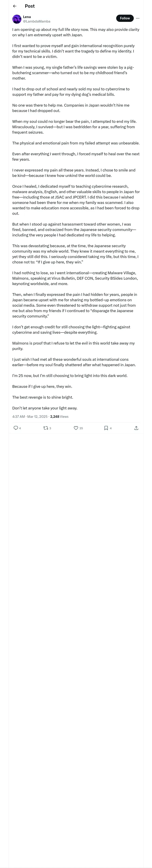Repost this post using the repost icon
The image size is (152, 868).
[x=45, y=428]
